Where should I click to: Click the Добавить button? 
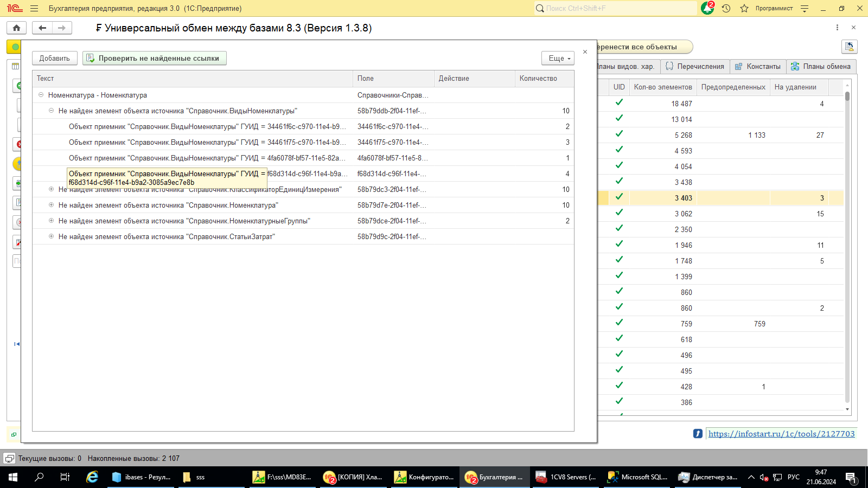click(55, 58)
